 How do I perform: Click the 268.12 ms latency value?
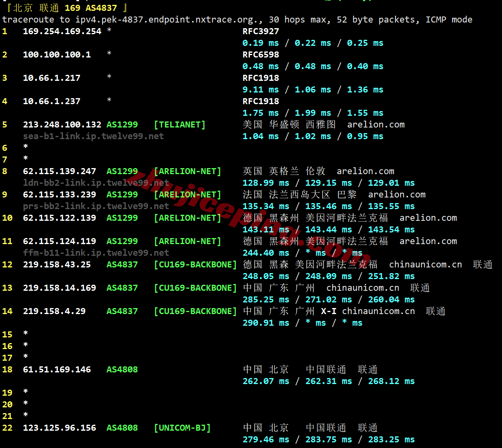[x=391, y=381]
